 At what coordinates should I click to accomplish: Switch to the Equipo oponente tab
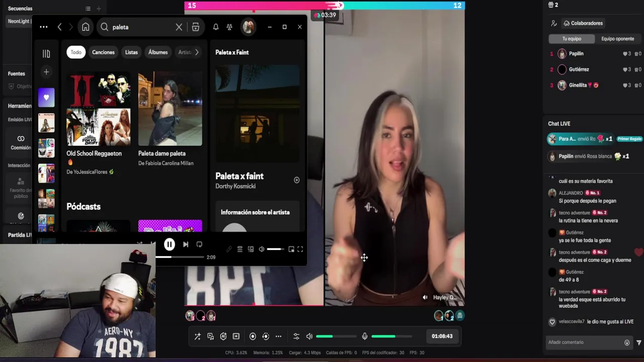[x=617, y=39]
